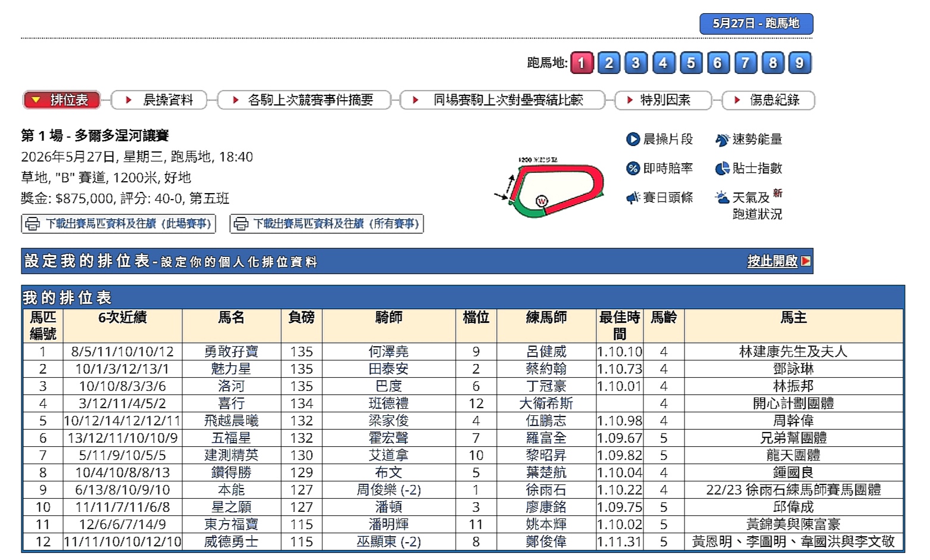The image size is (930, 560).
Task: Open horse 勇敢孖寶 details
Action: 231,351
